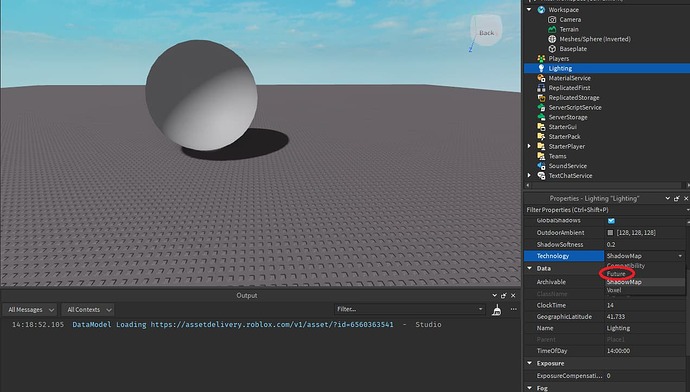Select the Camera object icon
Image resolution: width=690 pixels, height=392 pixels.
pyautogui.click(x=552, y=19)
